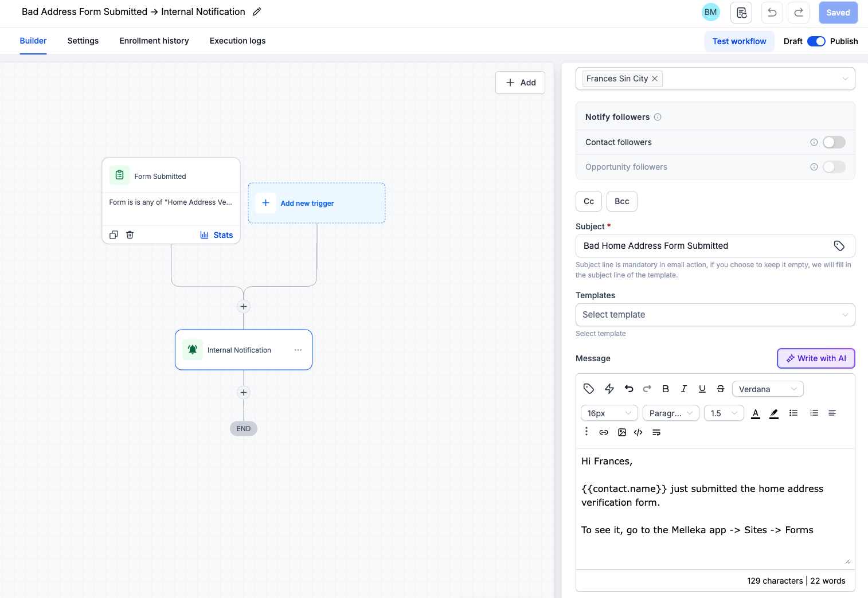Delete the Form Submitted trigger
The height and width of the screenshot is (598, 868).
point(130,234)
